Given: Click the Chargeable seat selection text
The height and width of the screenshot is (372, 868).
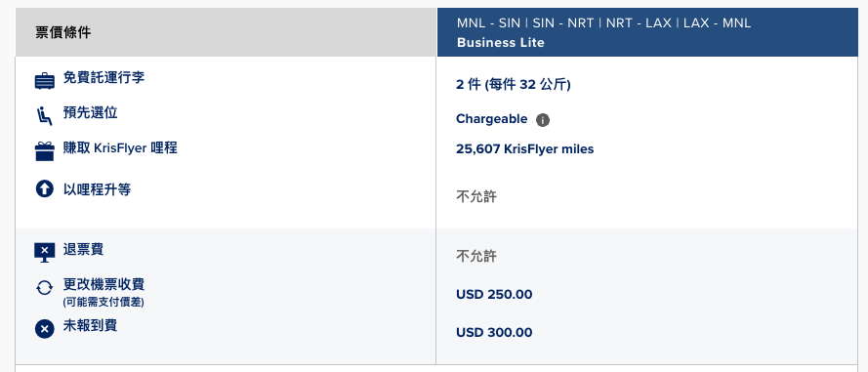Looking at the screenshot, I should (491, 119).
